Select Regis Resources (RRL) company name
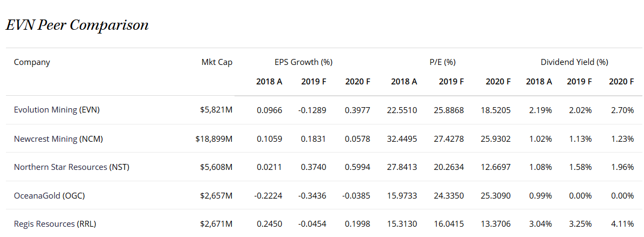The image size is (644, 237). [55, 223]
